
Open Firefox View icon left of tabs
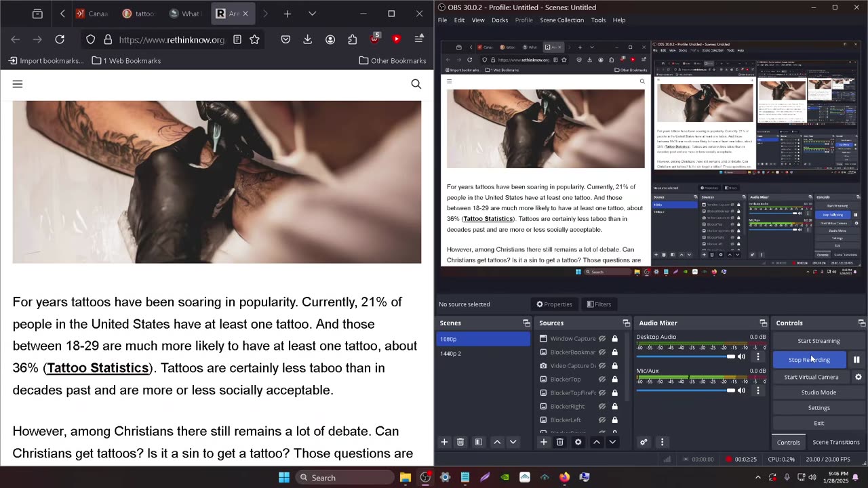pyautogui.click(x=37, y=14)
